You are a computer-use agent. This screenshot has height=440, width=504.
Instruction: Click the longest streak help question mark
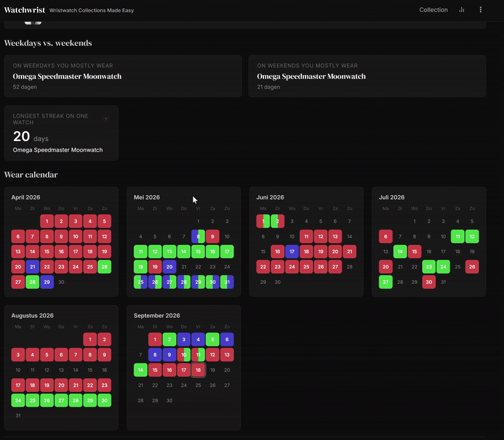[x=105, y=119]
